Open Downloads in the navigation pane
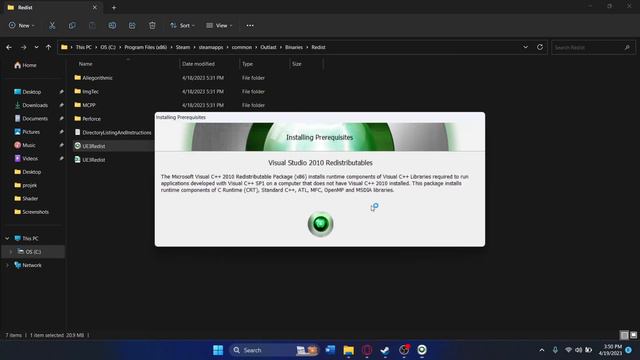 coord(31,105)
